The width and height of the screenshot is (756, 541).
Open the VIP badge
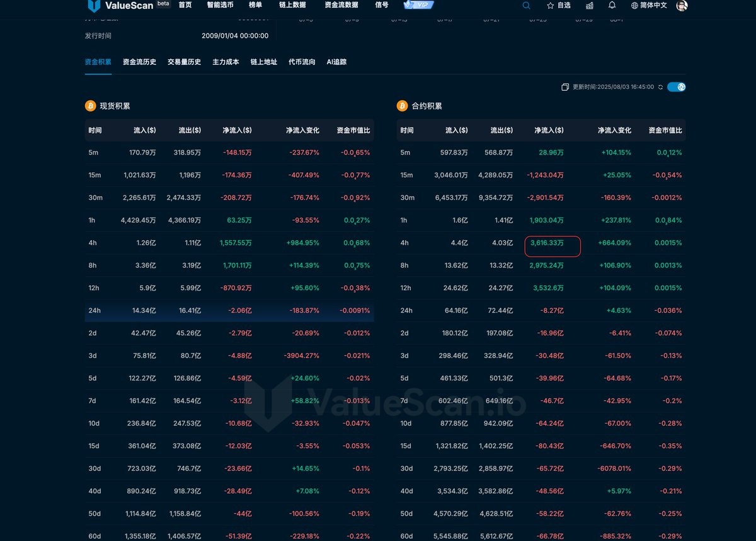click(419, 5)
